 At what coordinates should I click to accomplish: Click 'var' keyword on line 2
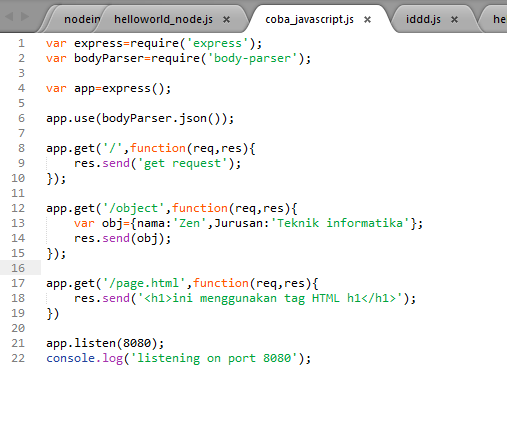click(x=56, y=59)
